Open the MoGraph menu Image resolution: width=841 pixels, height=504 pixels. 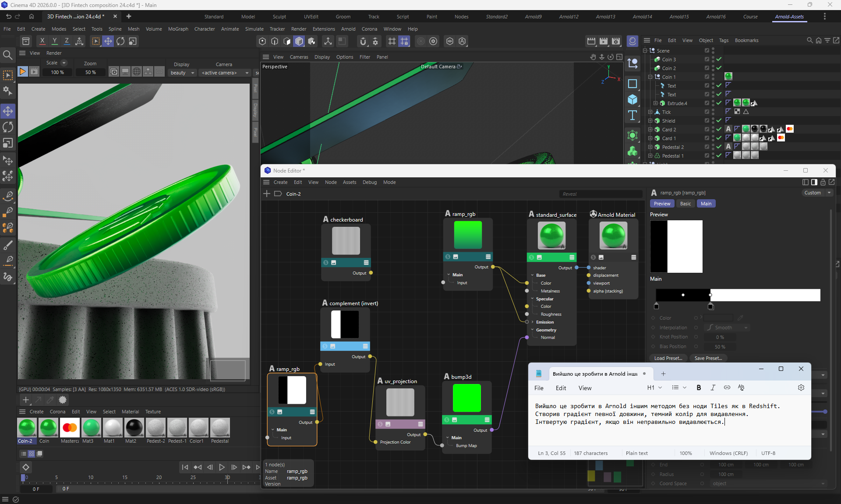pos(178,29)
